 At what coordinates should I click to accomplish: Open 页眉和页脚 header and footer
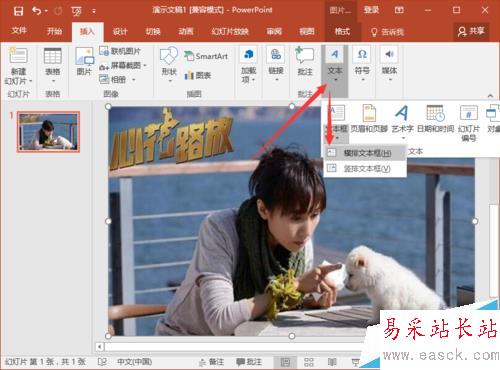[369, 119]
